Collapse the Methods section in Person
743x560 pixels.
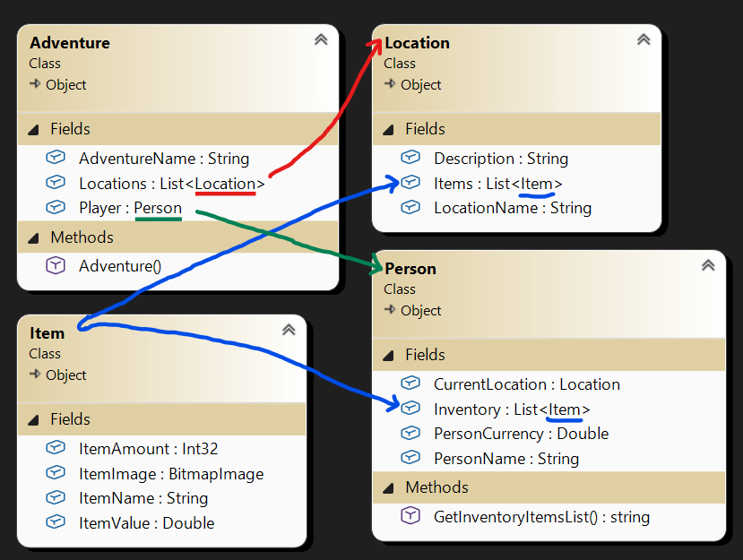tap(389, 488)
